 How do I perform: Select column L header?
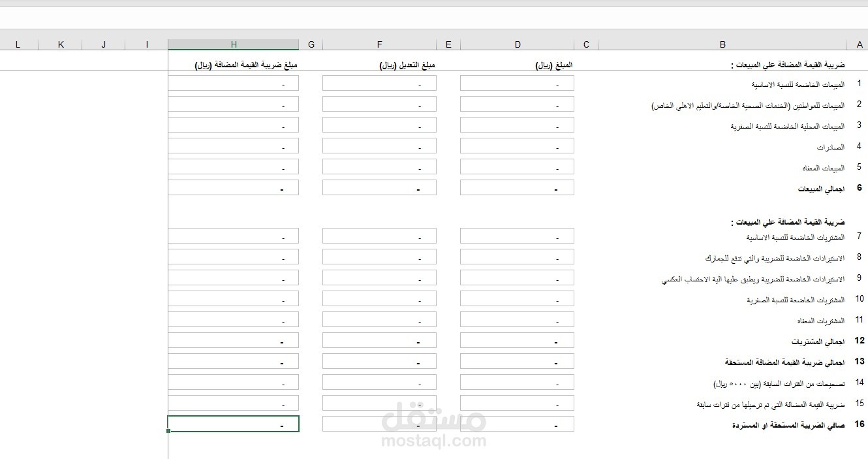tap(18, 44)
